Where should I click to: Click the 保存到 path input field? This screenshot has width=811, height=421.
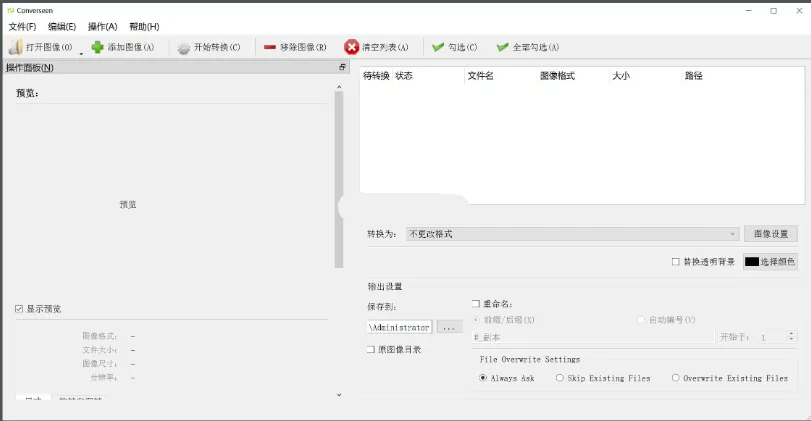click(399, 327)
